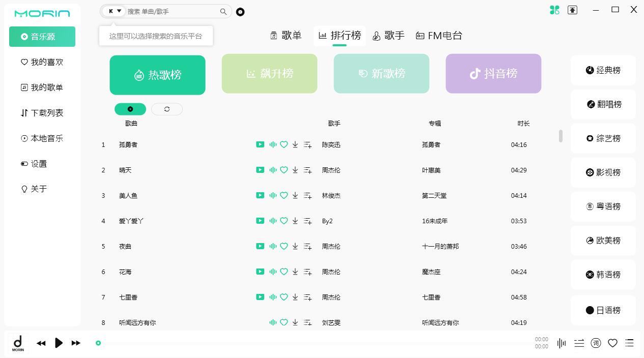Favorite the song 爱丫爱丫

point(284,221)
